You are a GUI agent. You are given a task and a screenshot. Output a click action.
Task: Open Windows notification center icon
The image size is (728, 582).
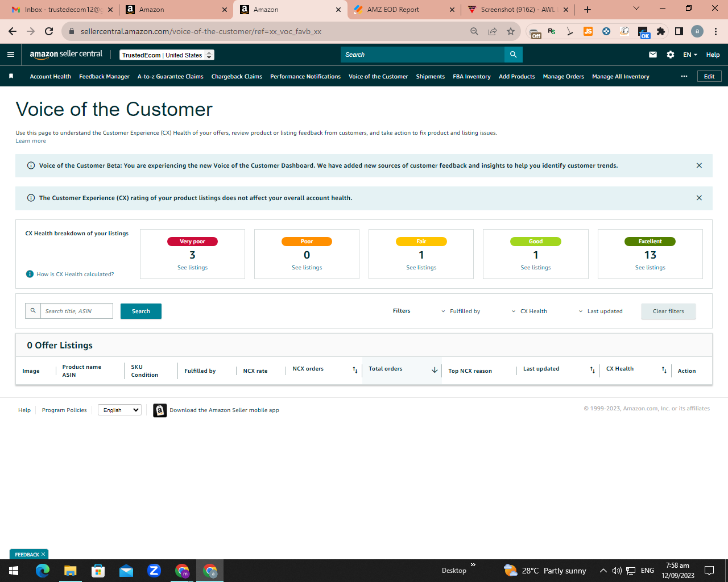[x=709, y=571]
